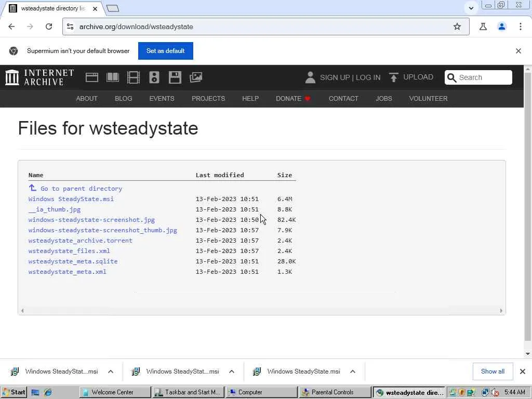532x399 pixels.
Task: Open the PROJECTS menu item
Action: tap(208, 98)
